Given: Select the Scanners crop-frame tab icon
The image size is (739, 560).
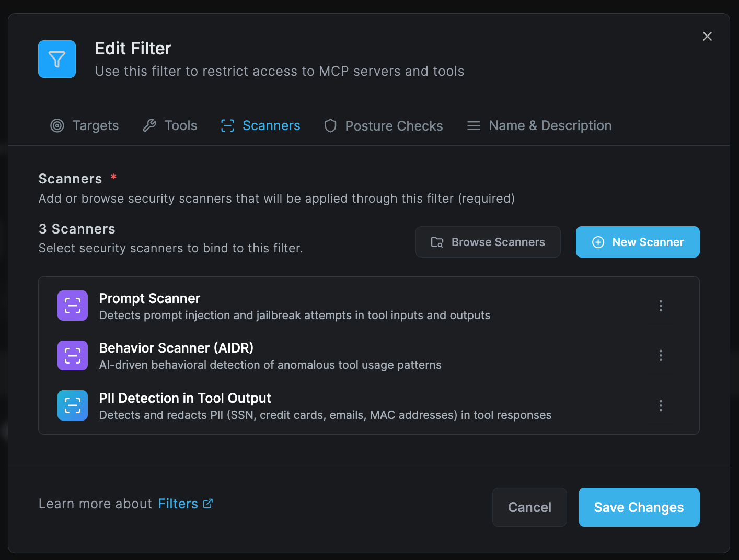Looking at the screenshot, I should [x=227, y=125].
